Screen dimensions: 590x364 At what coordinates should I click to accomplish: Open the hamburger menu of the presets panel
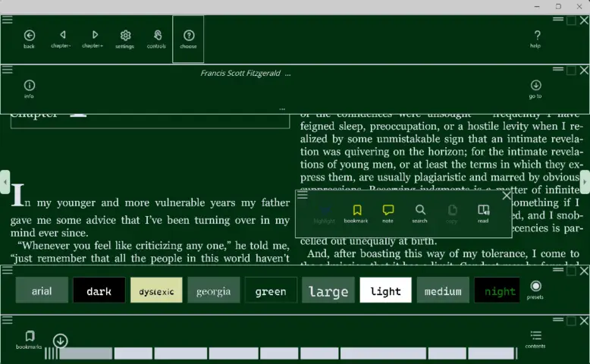click(x=7, y=270)
